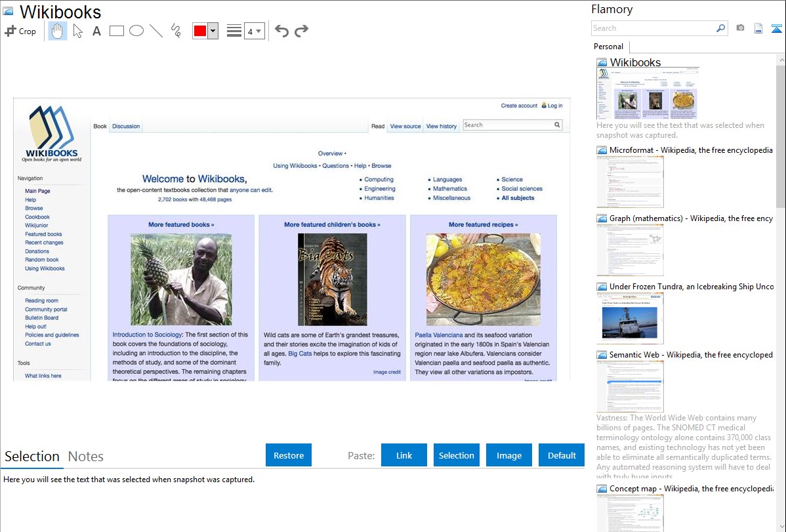The width and height of the screenshot is (786, 532).
Task: Click the browser icon beside Concept map title
Action: pos(602,488)
